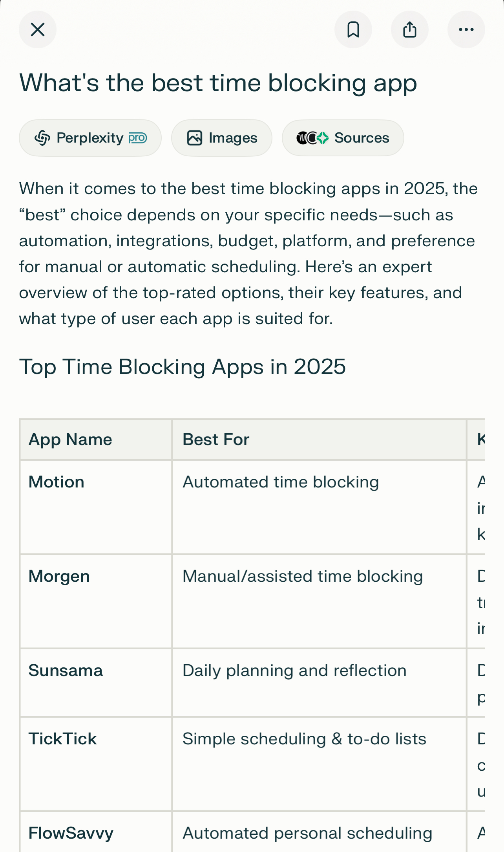Screen dimensions: 504x852
Task: Tap the "Top Time Blocking Apps in 2025" heading
Action: 183,367
